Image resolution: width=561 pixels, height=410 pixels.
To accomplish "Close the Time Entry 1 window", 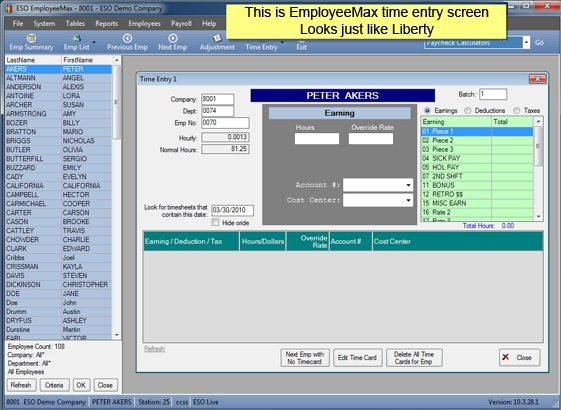I will pos(537,79).
